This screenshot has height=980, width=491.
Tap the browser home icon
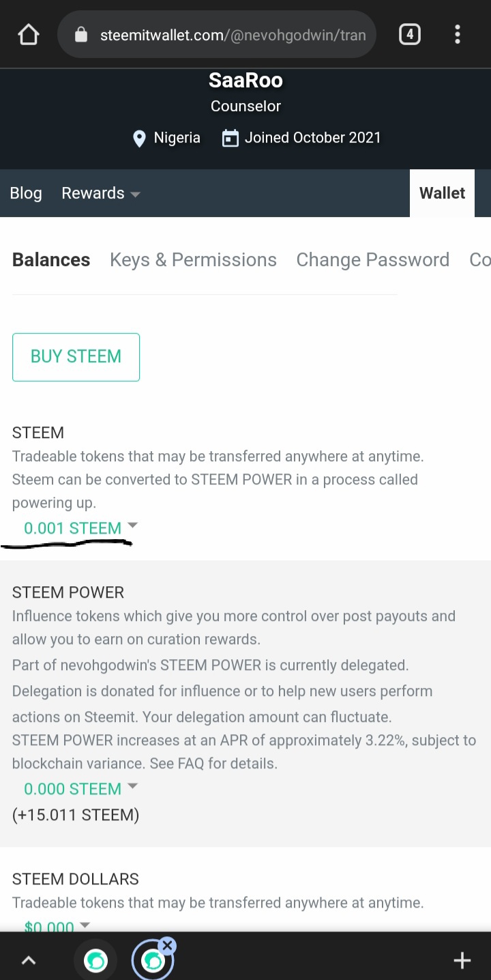click(29, 35)
